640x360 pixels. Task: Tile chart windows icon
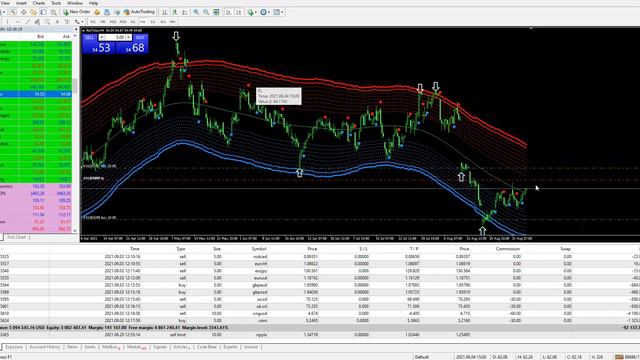tap(216, 12)
